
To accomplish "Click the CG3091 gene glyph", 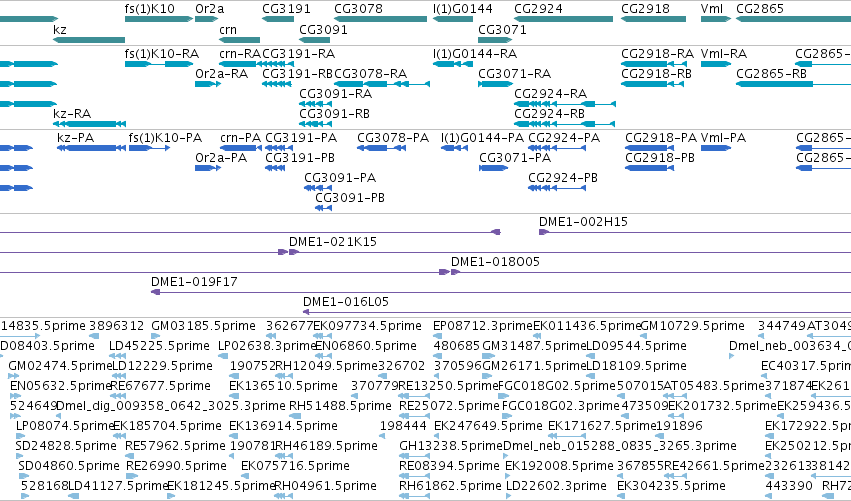I will 314,40.
